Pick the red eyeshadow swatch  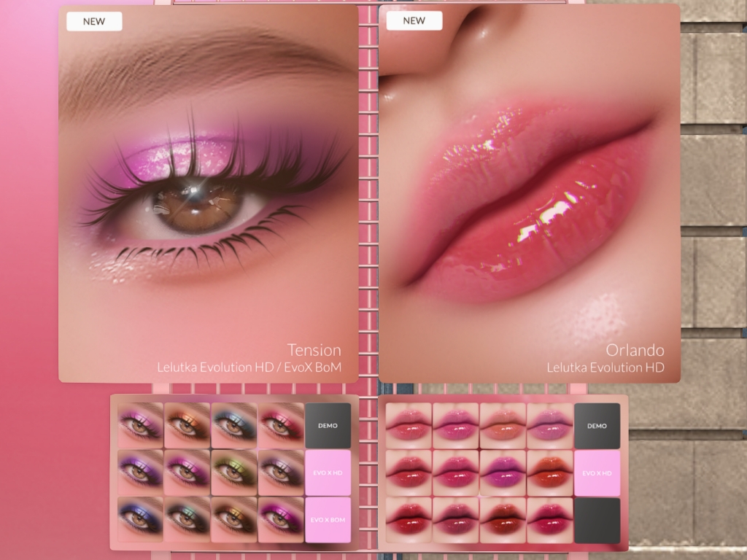[x=280, y=424]
